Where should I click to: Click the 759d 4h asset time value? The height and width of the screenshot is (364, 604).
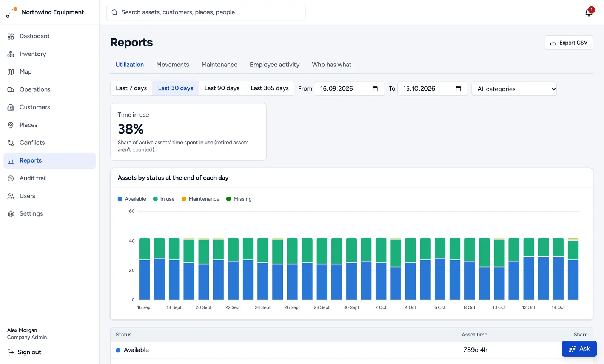pos(475,350)
